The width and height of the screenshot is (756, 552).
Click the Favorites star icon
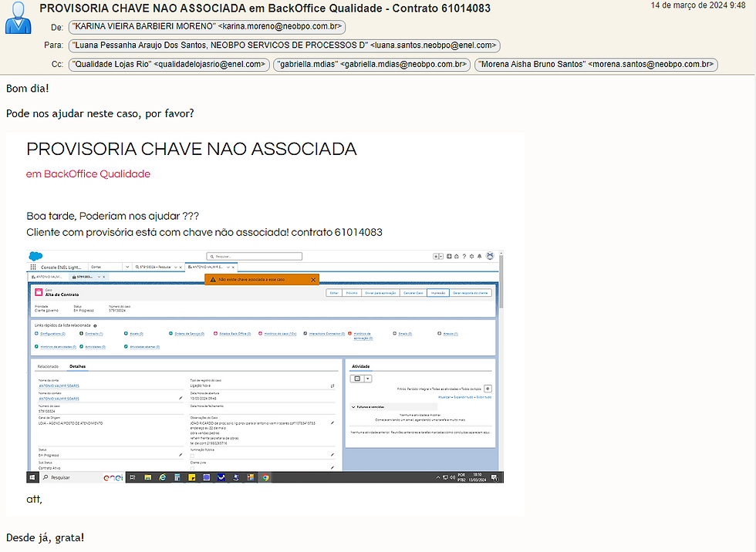point(435,256)
